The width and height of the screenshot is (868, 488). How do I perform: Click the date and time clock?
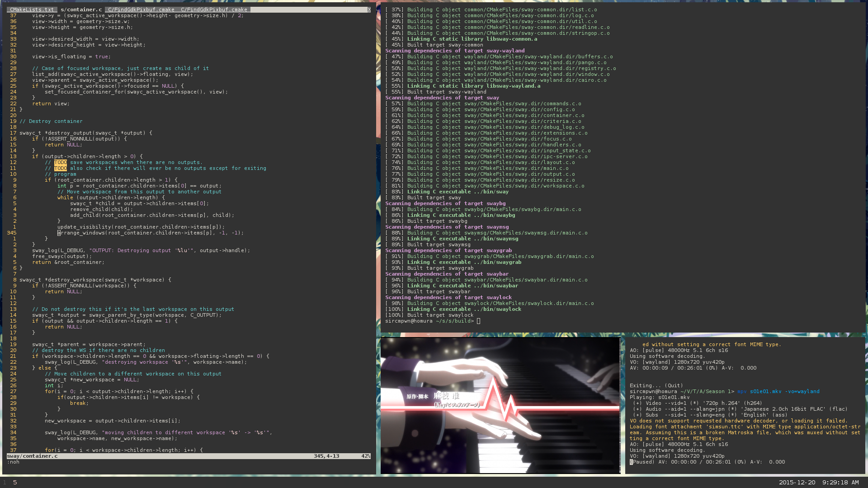coord(818,482)
